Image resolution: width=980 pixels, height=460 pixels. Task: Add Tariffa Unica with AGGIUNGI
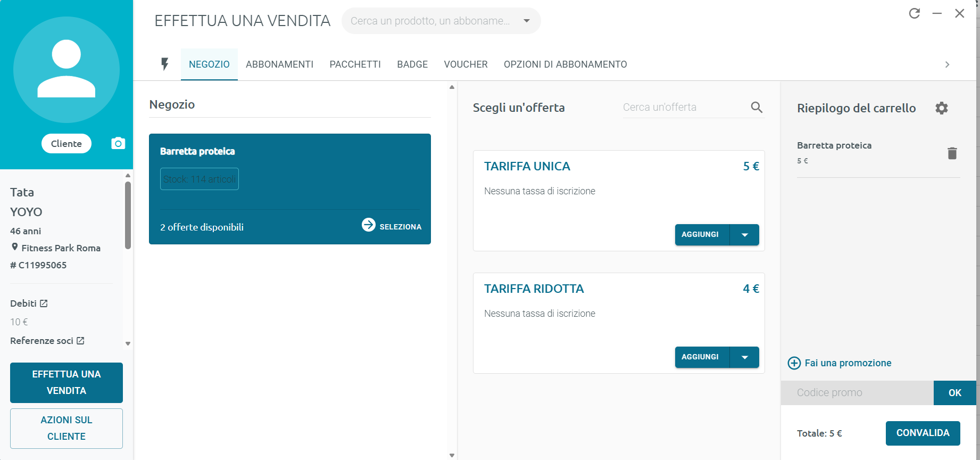[x=702, y=235]
